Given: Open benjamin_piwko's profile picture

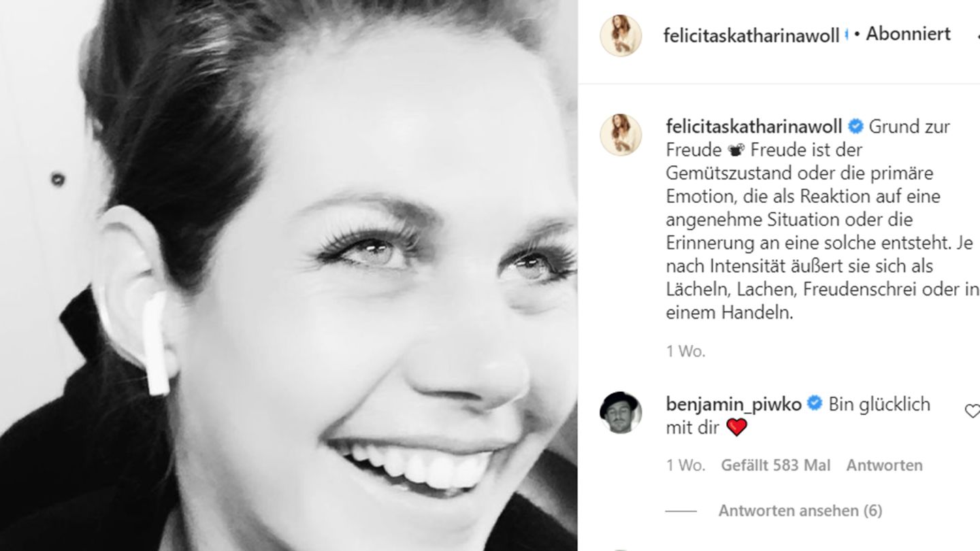Looking at the screenshot, I should pos(621,413).
